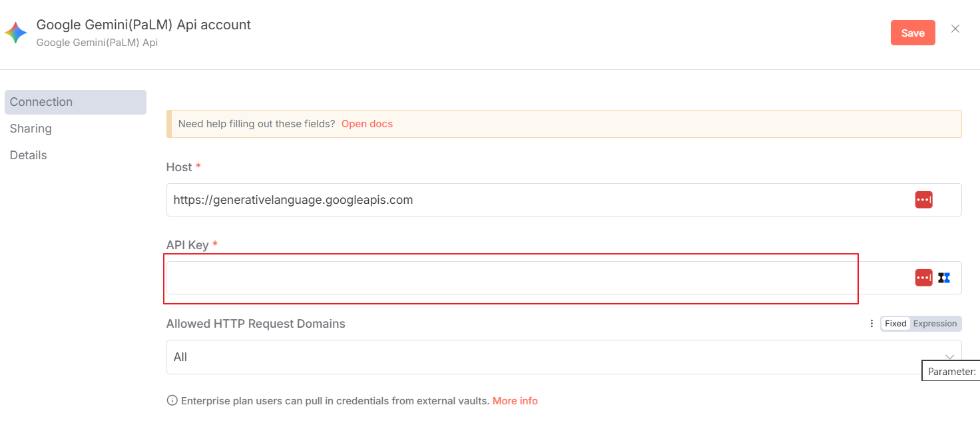Click the red password manager icon in Host field
This screenshot has height=421, width=980.
tap(923, 200)
